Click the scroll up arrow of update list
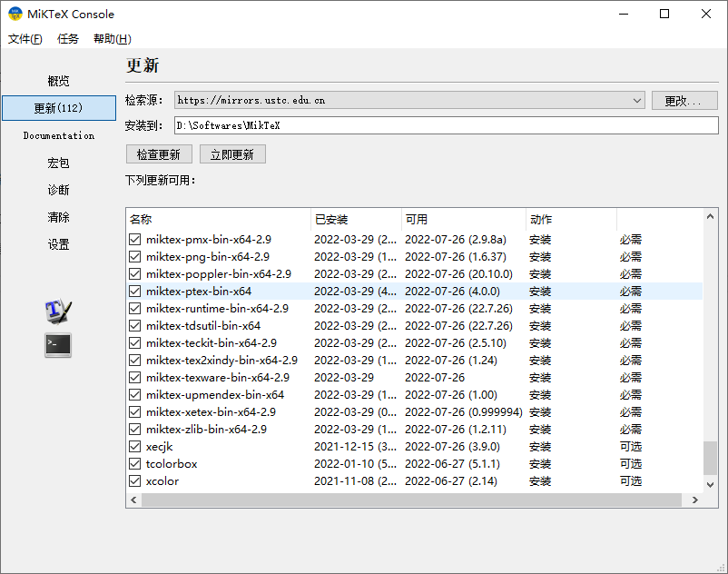The width and height of the screenshot is (728, 574). [710, 216]
